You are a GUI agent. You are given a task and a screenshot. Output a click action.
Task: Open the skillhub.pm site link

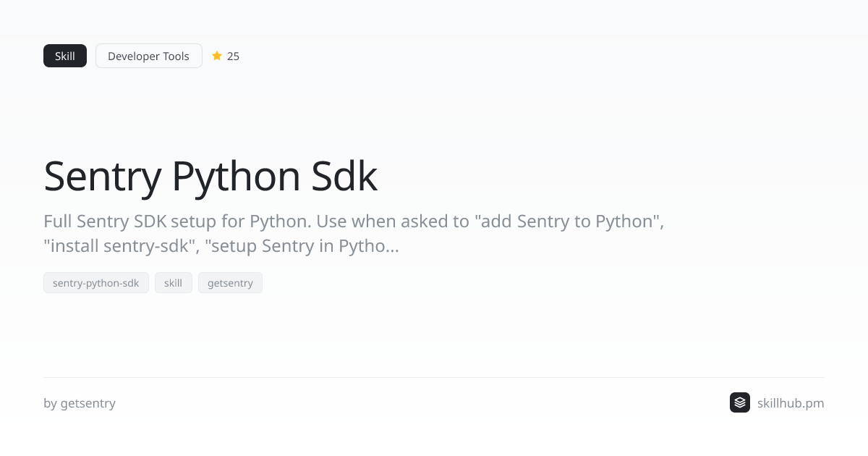pyautogui.click(x=791, y=403)
